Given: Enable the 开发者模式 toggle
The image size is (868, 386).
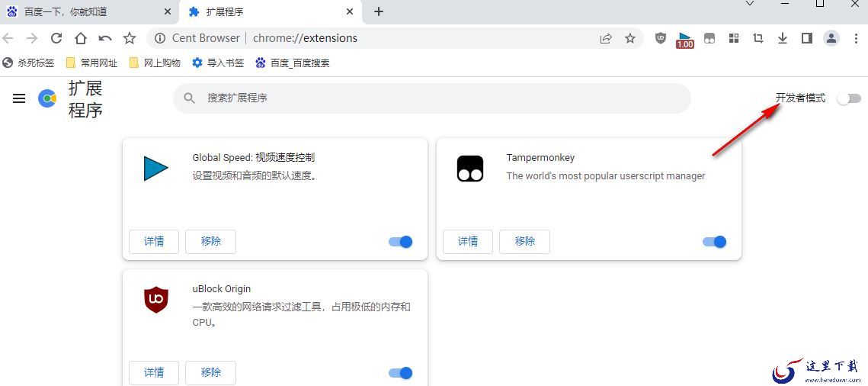Looking at the screenshot, I should [x=849, y=98].
